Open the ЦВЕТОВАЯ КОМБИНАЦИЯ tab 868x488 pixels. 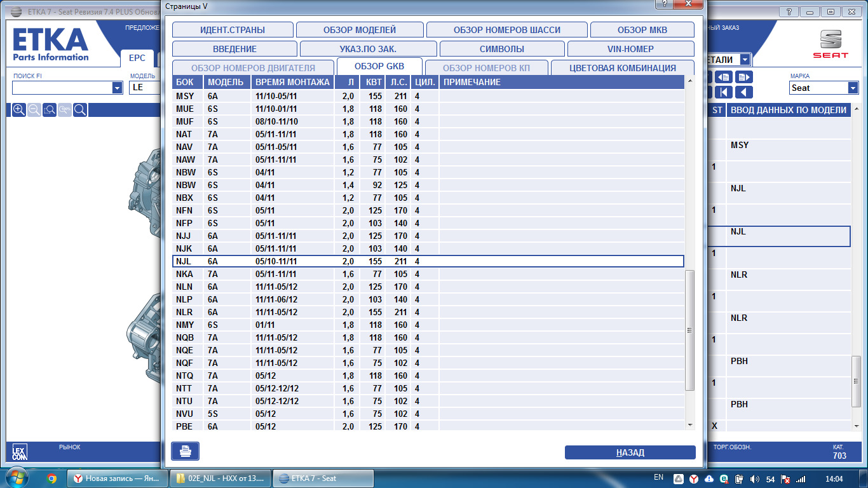coord(622,67)
